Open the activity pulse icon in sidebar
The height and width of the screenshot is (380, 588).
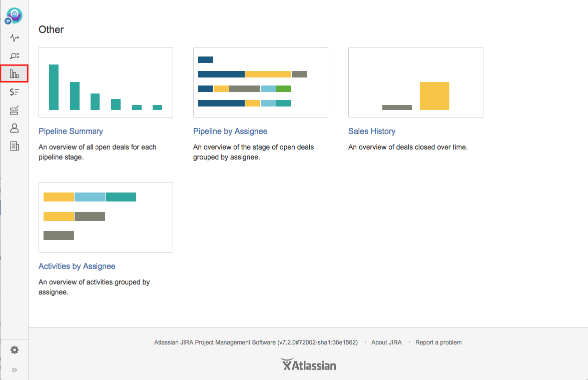(x=14, y=38)
